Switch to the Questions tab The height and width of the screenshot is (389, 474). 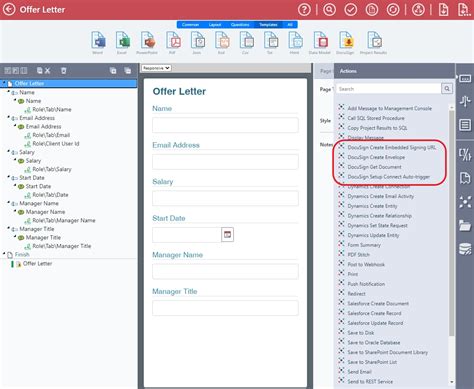240,25
